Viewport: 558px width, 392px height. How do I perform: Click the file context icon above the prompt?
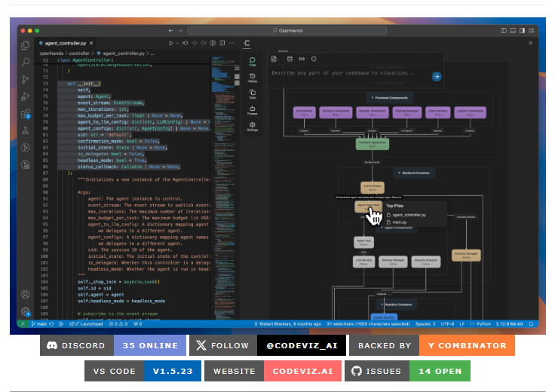[x=274, y=59]
